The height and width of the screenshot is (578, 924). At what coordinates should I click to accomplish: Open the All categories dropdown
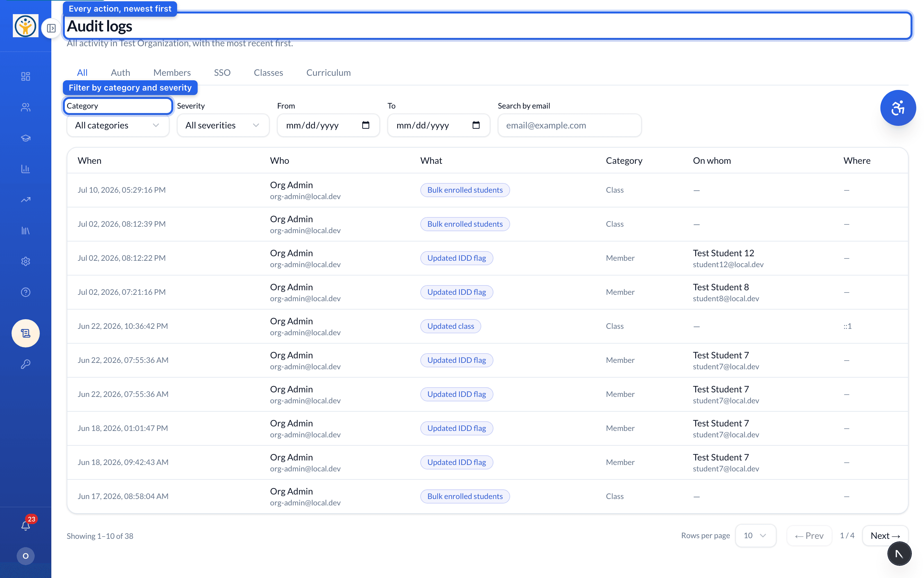118,125
